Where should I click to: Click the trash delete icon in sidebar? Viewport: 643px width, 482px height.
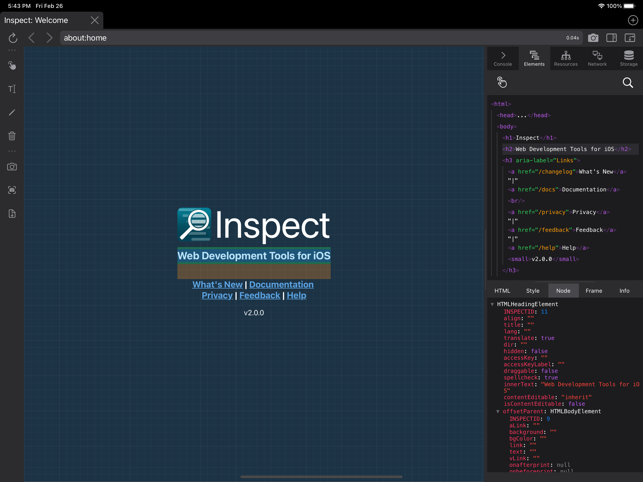click(12, 136)
